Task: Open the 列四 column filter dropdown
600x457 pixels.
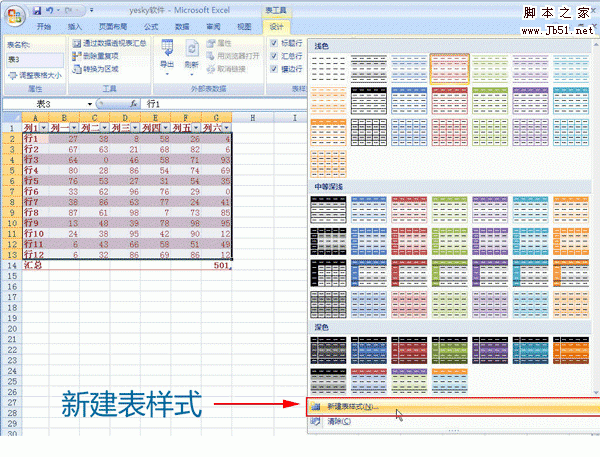Action: pos(166,127)
